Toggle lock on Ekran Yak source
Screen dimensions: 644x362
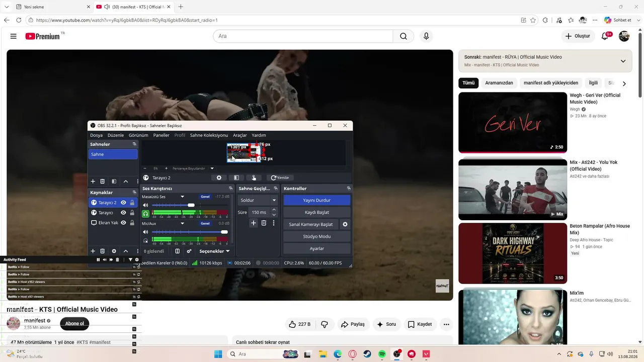pyautogui.click(x=132, y=223)
